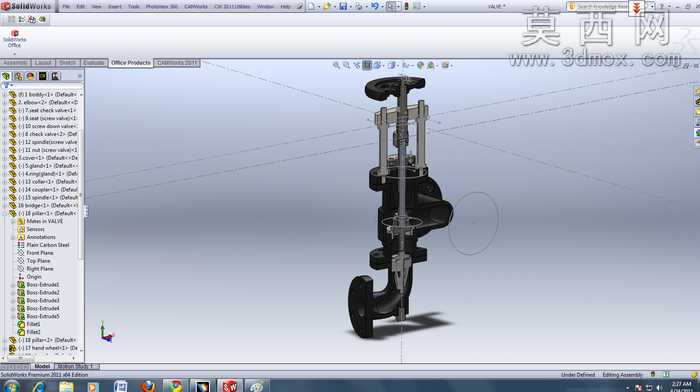This screenshot has height=392, width=700.
Task: Select (-) 14 coupler<1> component
Action: pyautogui.click(x=43, y=190)
